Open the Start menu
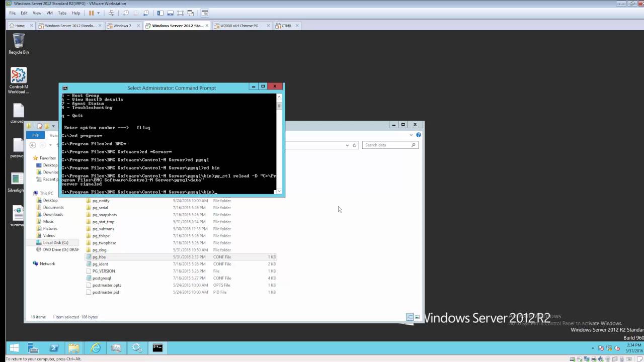 [14, 348]
